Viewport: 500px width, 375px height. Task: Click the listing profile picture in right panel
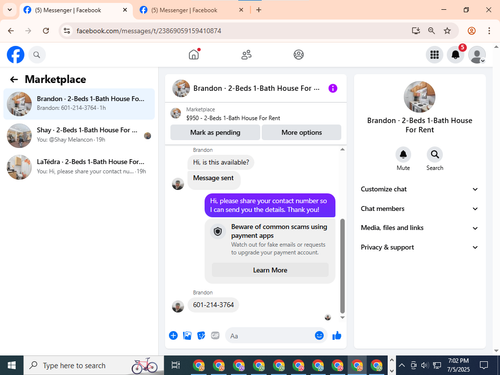419,97
